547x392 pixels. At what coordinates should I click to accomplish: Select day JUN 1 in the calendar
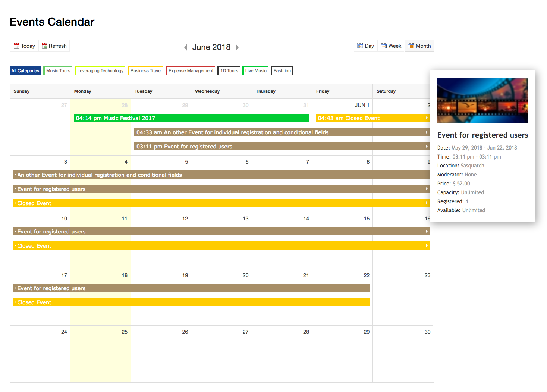(362, 105)
